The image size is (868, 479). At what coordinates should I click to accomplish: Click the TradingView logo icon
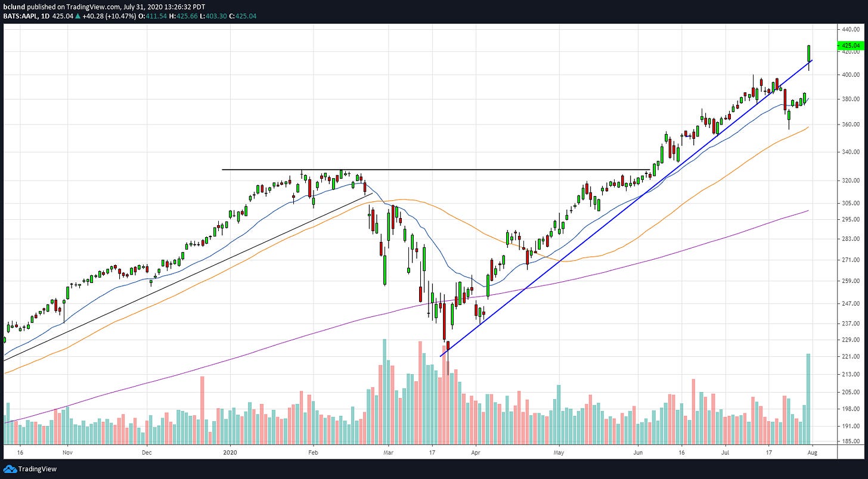(11, 469)
